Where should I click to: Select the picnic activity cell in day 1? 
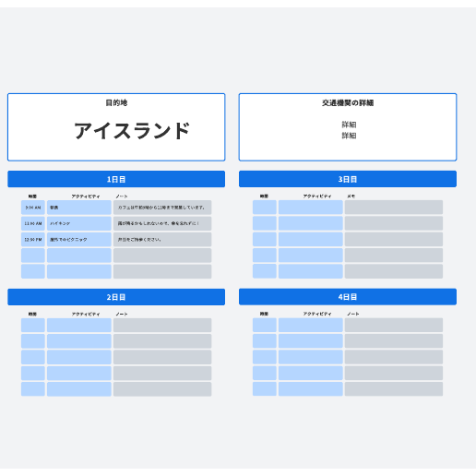click(x=79, y=240)
